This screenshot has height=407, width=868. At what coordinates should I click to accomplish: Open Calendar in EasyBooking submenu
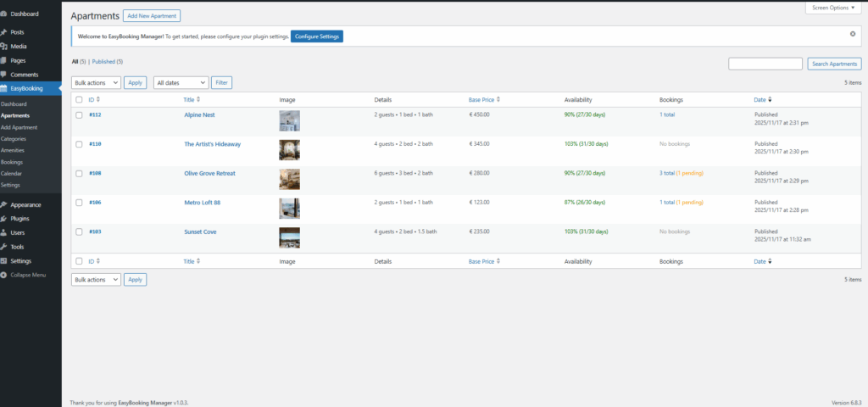pyautogui.click(x=11, y=173)
